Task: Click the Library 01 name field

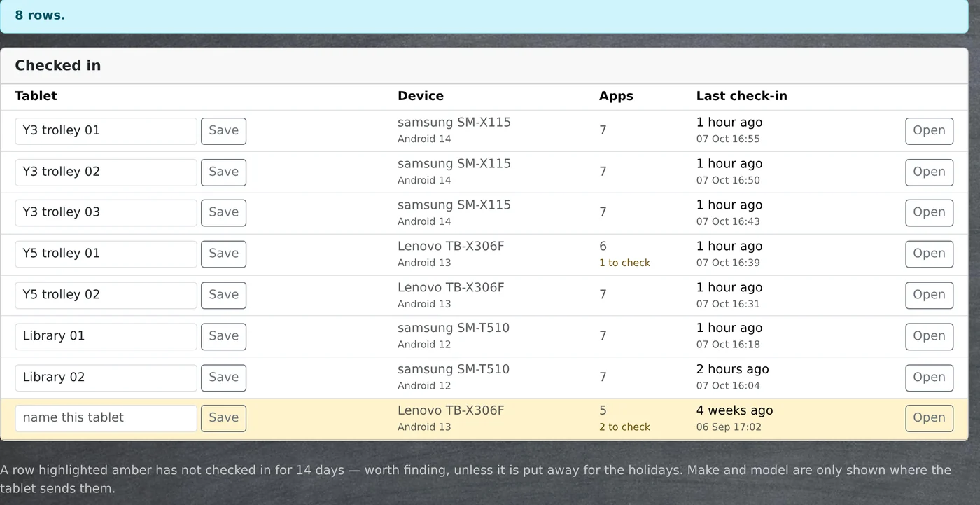Action: pos(106,337)
